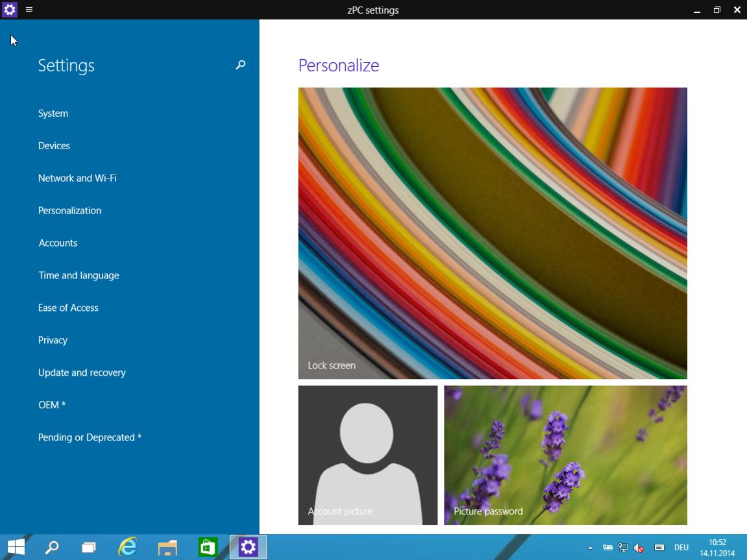Click the gear app icon in title bar

tap(10, 10)
